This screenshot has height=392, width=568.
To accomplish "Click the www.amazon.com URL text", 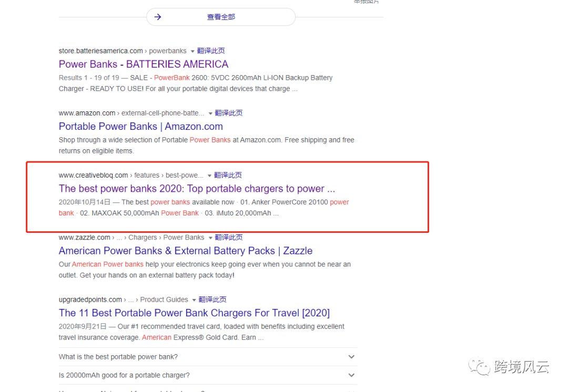I will 87,114.
